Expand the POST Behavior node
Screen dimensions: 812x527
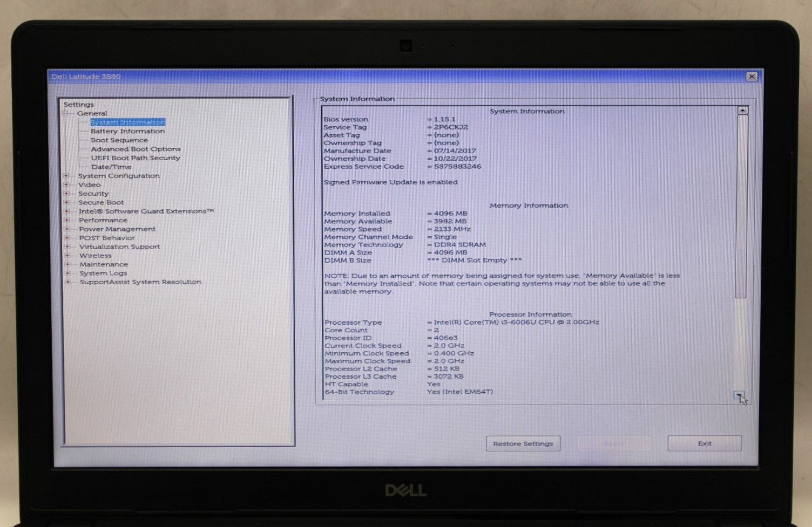[67, 238]
